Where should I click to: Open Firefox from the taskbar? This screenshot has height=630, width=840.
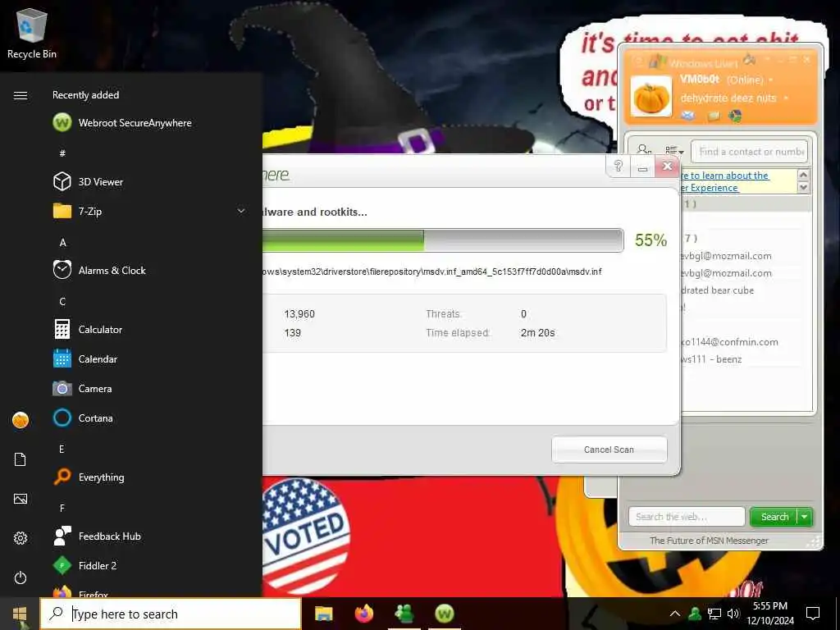(x=363, y=614)
